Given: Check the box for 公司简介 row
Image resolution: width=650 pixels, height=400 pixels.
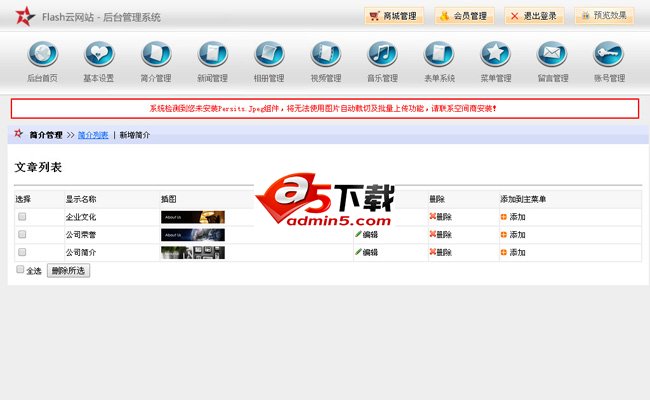Looking at the screenshot, I should [x=22, y=252].
